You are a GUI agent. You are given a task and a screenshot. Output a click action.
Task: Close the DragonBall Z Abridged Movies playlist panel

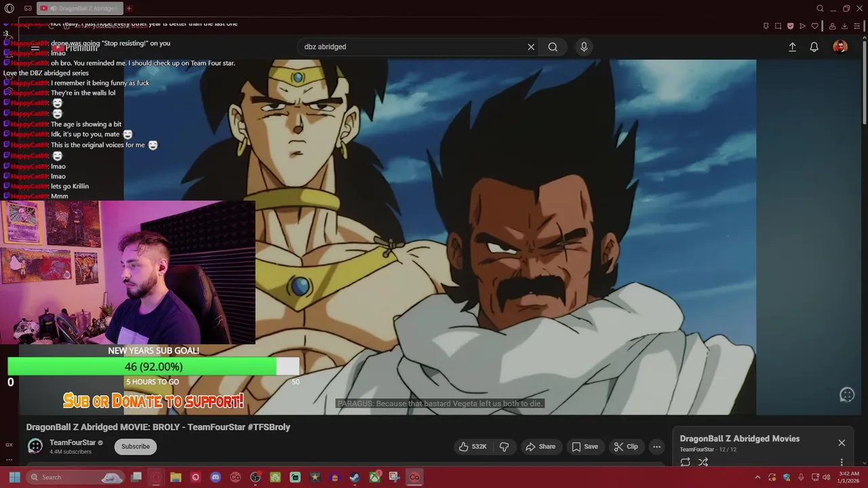point(842,443)
